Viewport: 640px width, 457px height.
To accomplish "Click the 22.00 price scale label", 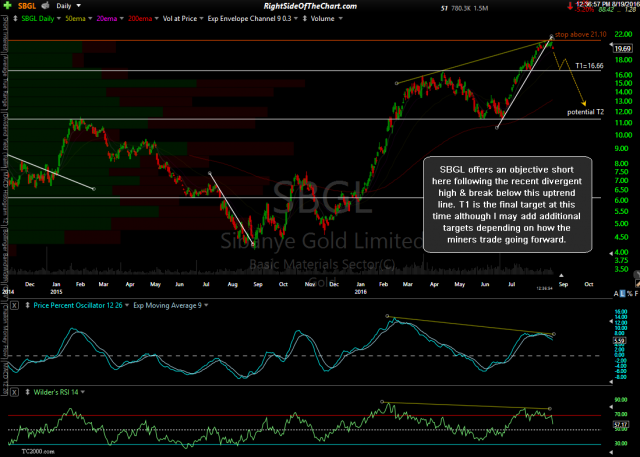I will 623,34.
